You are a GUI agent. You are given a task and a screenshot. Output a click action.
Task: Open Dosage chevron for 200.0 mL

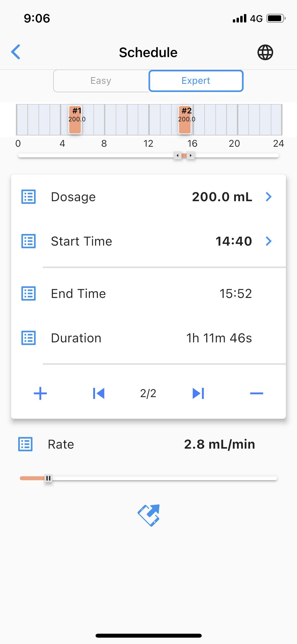click(x=268, y=197)
